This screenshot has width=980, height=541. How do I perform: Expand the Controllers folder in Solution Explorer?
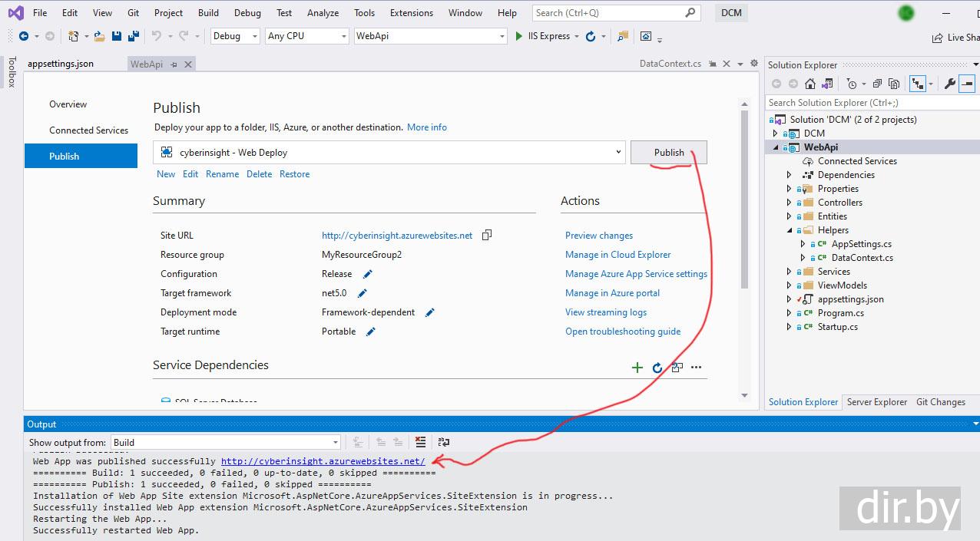pos(789,203)
